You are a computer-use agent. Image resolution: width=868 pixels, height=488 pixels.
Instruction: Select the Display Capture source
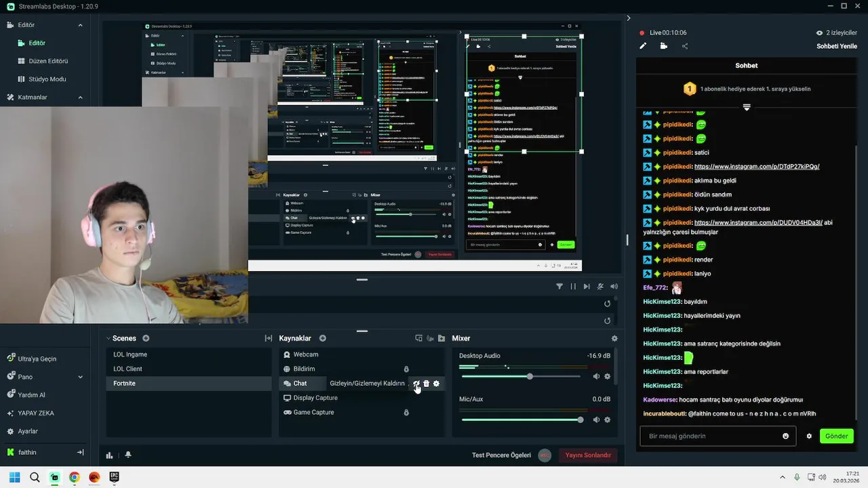click(362, 398)
